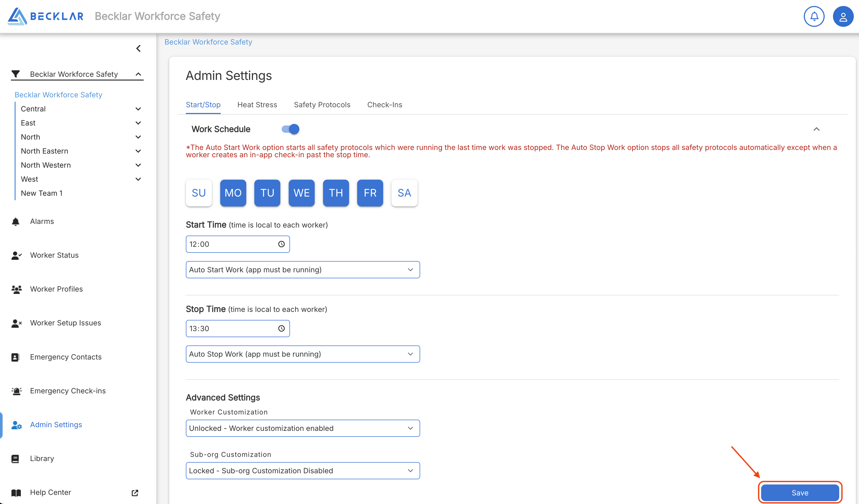859x504 pixels.
Task: Switch to the Check-Ins tab
Action: click(385, 105)
